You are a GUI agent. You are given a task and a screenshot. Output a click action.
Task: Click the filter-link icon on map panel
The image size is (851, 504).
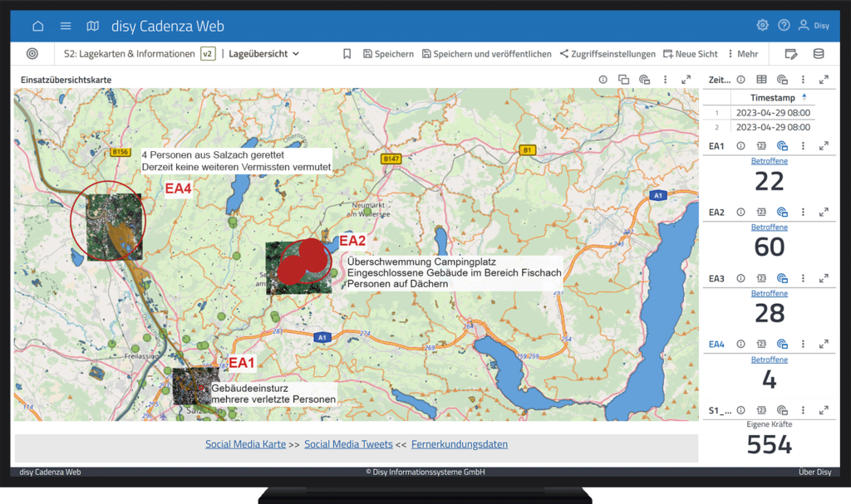644,79
